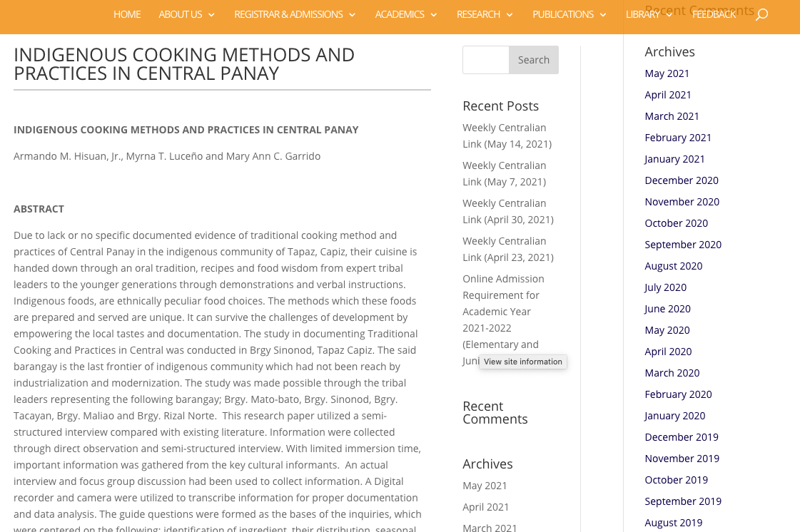Open the Feedback menu item

pyautogui.click(x=714, y=14)
